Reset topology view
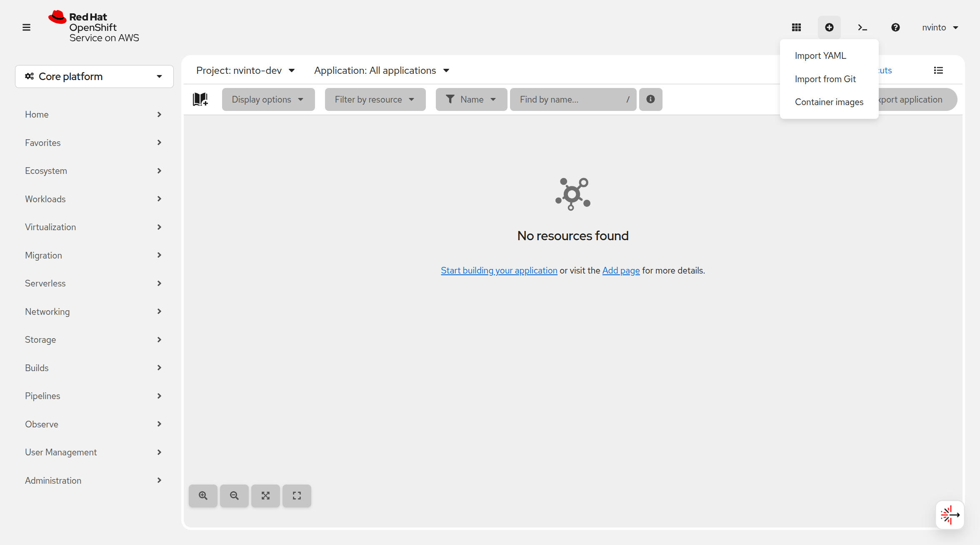The image size is (980, 545). click(x=297, y=496)
